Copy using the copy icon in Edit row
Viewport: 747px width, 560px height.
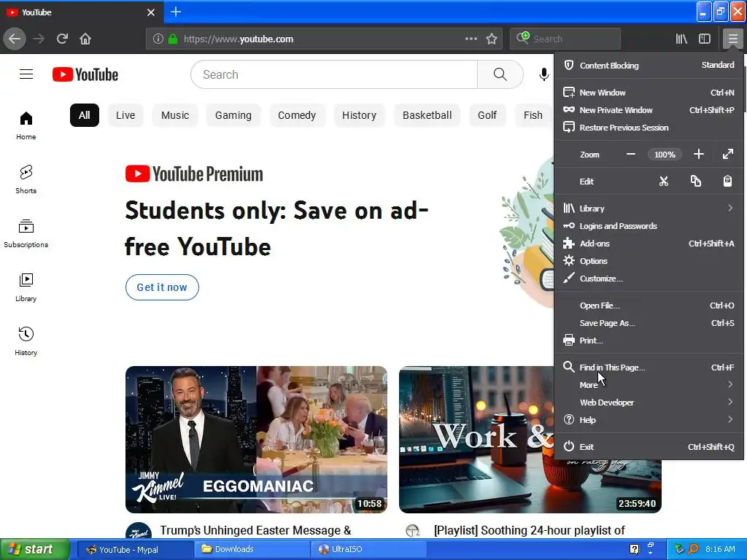pyautogui.click(x=695, y=182)
